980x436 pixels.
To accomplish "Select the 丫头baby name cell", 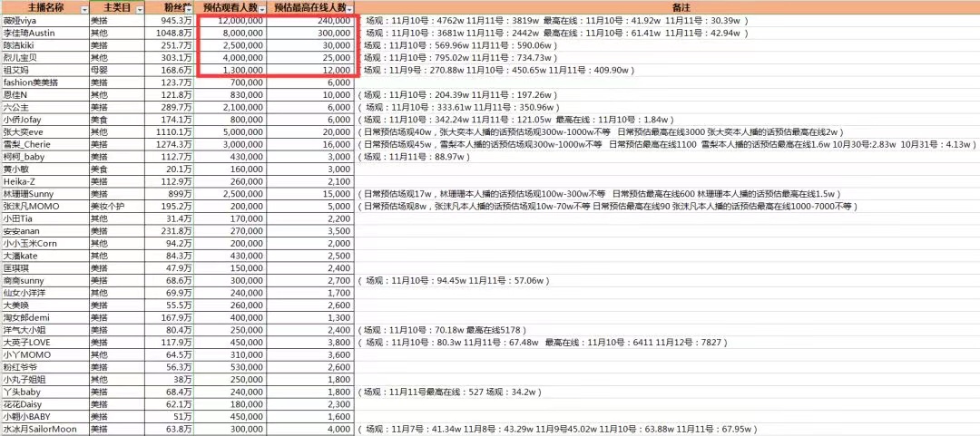I will click(x=45, y=392).
